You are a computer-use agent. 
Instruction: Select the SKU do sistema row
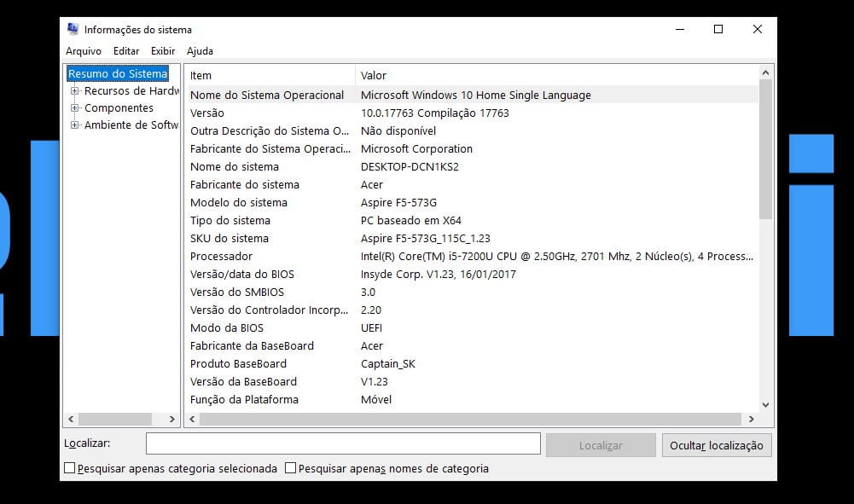click(x=473, y=239)
